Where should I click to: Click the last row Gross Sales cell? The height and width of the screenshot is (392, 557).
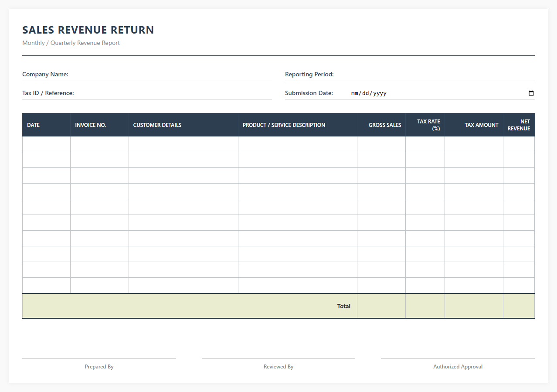pyautogui.click(x=381, y=286)
